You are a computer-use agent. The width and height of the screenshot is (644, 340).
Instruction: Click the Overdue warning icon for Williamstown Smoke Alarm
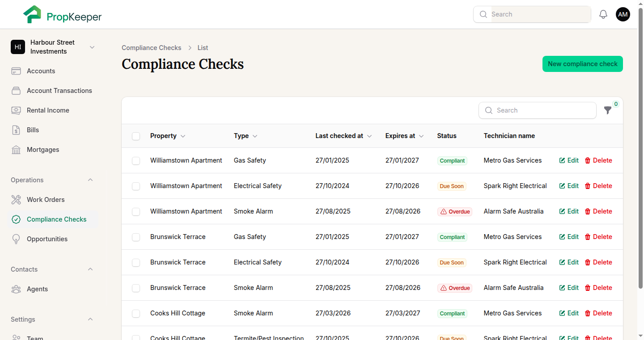click(x=444, y=212)
